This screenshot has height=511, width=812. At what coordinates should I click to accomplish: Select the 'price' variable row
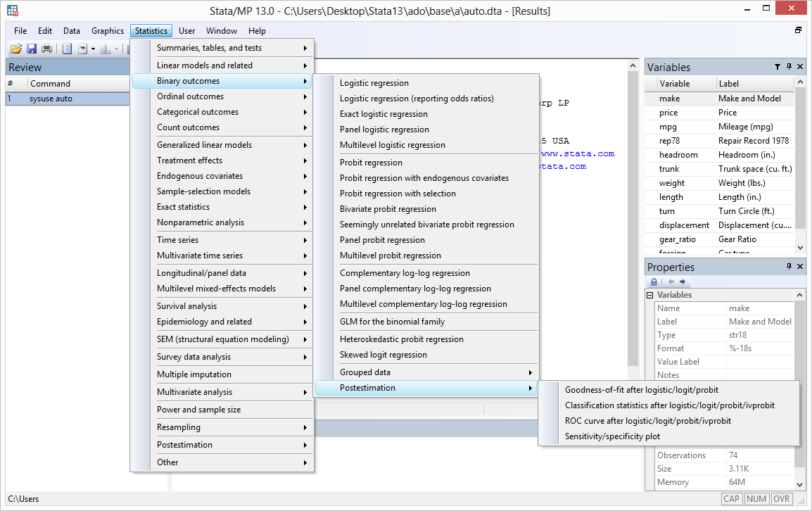coord(719,113)
